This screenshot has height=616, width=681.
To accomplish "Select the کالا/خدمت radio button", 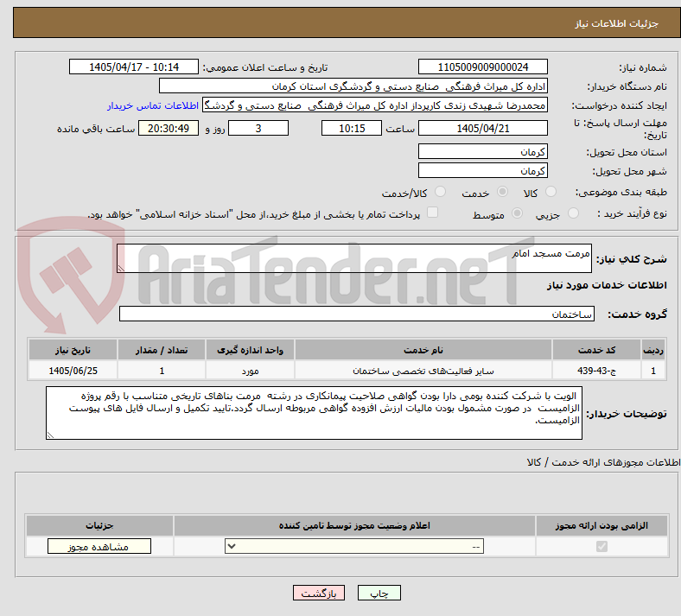I will [441, 192].
